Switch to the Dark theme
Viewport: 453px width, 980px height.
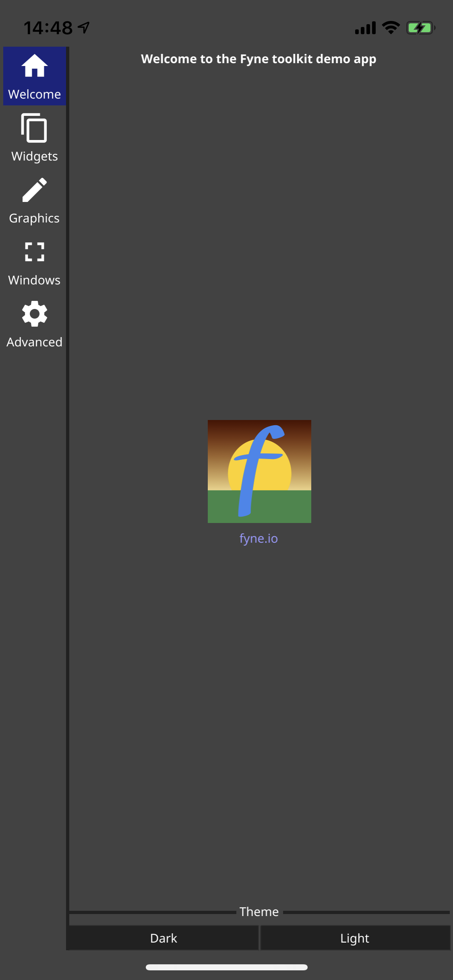(x=163, y=938)
